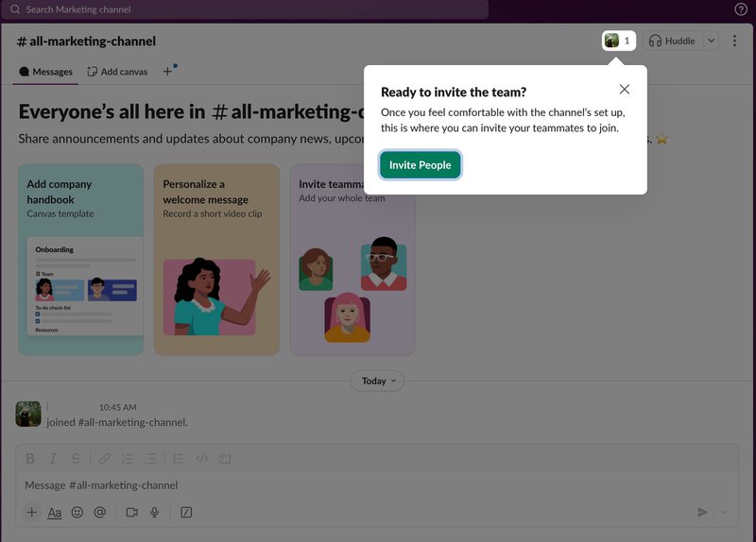Open the Today date dropdown

click(377, 381)
